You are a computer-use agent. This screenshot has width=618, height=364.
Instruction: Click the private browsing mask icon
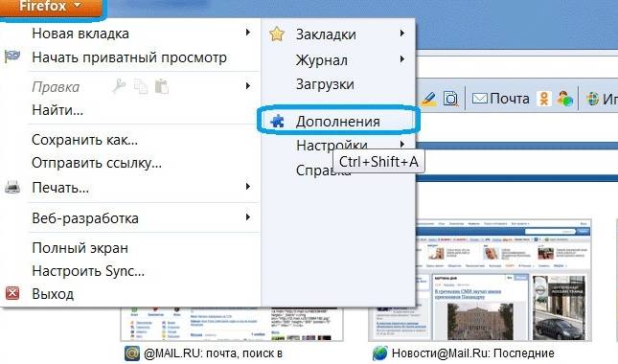[x=12, y=57]
